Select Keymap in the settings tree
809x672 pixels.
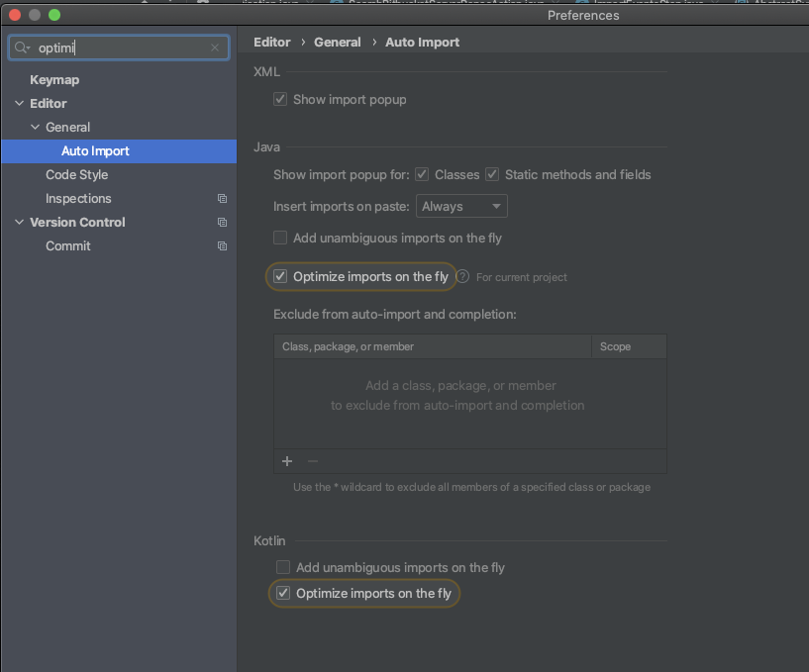point(54,80)
